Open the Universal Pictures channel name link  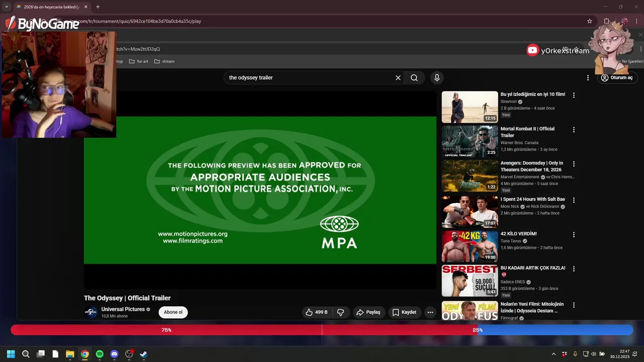click(123, 309)
